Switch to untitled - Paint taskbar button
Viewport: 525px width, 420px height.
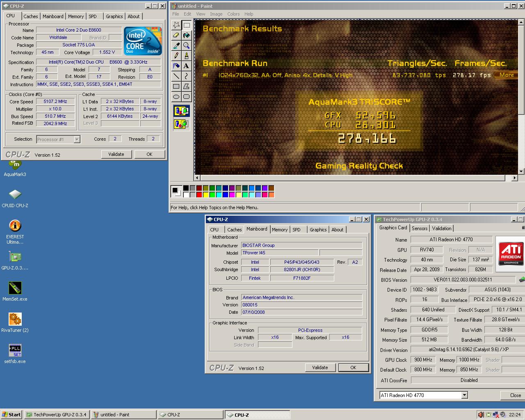(123, 415)
